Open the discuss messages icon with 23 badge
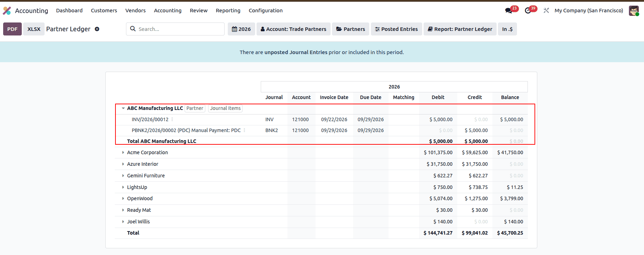This screenshot has height=255, width=644. tap(509, 11)
